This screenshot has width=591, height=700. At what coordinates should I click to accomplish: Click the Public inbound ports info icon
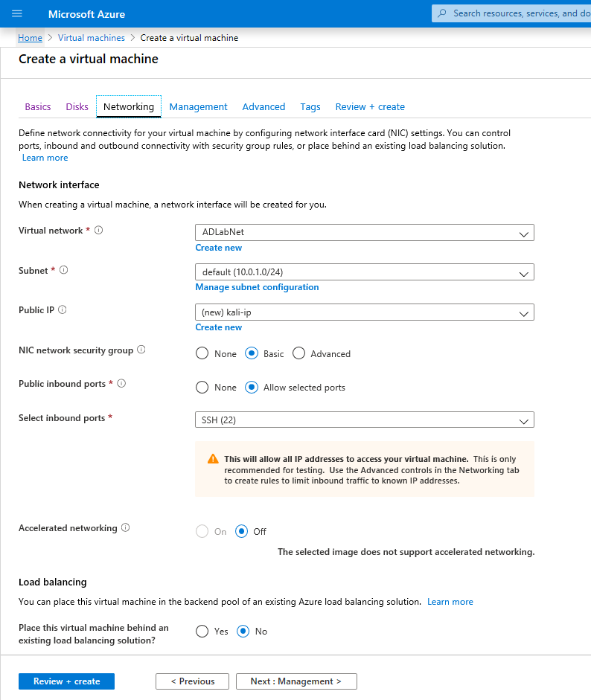[121, 384]
